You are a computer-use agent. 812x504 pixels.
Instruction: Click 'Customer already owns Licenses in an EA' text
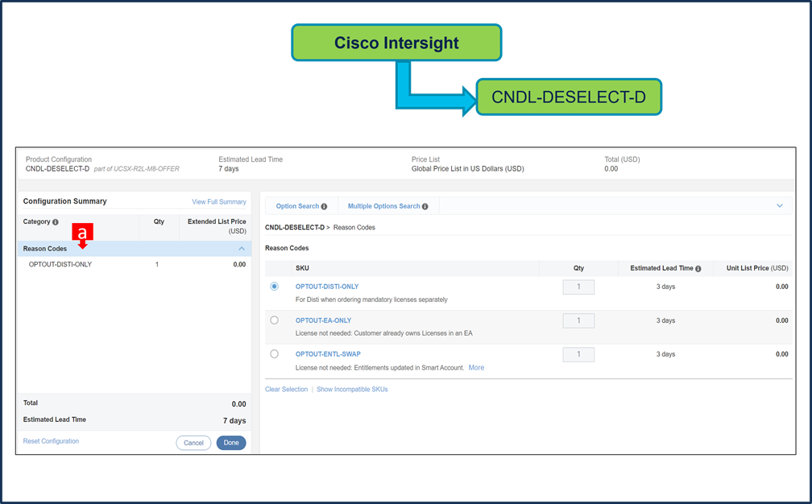[x=413, y=333]
